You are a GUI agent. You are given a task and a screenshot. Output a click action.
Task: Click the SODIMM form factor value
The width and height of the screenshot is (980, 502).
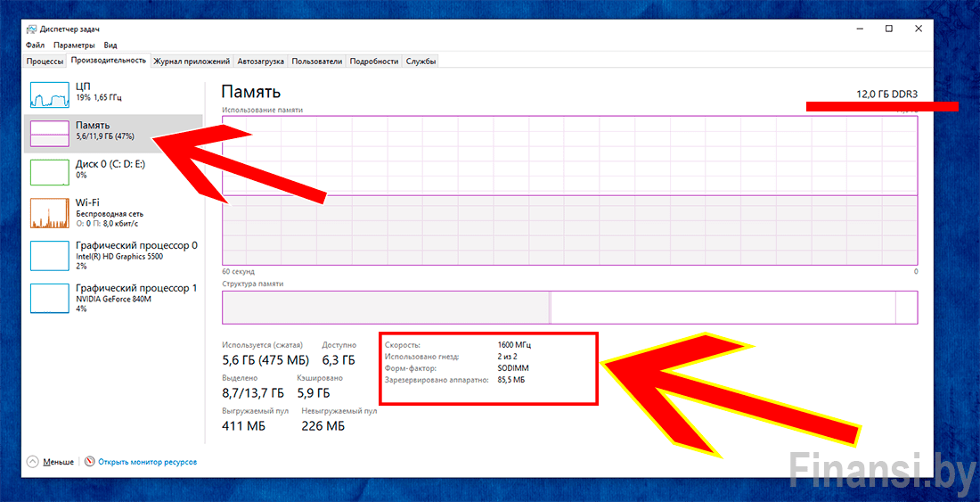(513, 367)
